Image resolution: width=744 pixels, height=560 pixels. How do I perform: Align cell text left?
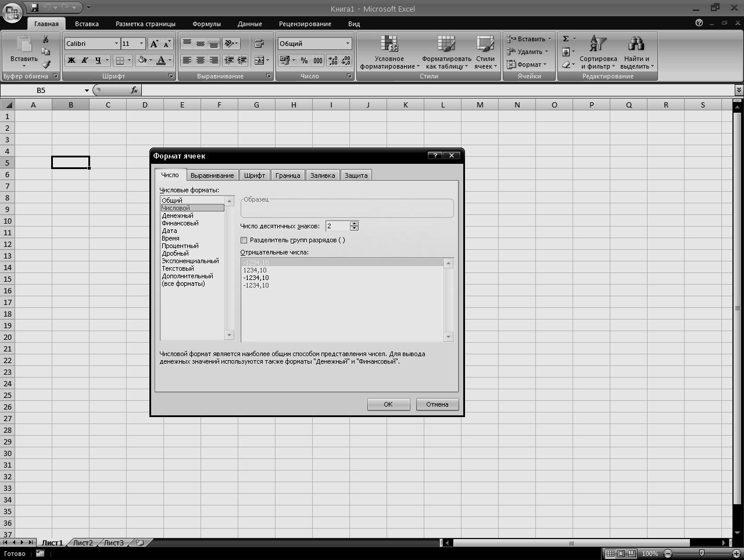pyautogui.click(x=187, y=60)
